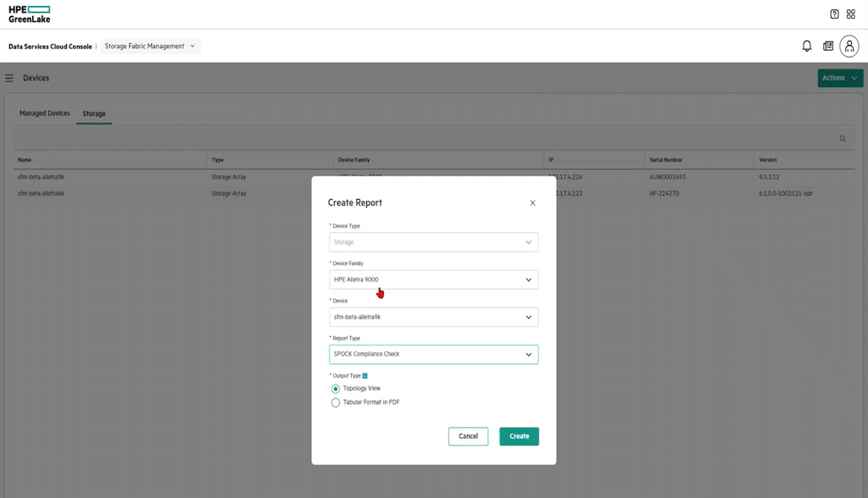868x498 pixels.
Task: Close the Create Report dialog
Action: pos(532,203)
